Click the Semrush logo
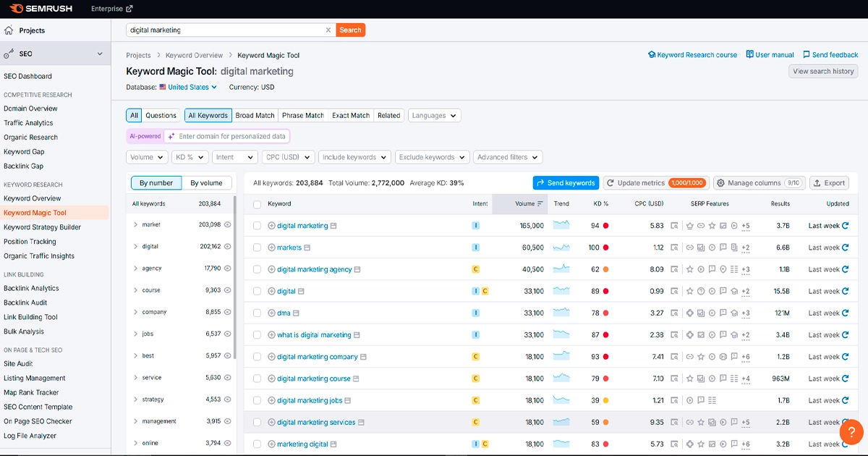Image resolution: width=868 pixels, height=456 pixels. pos(41,9)
